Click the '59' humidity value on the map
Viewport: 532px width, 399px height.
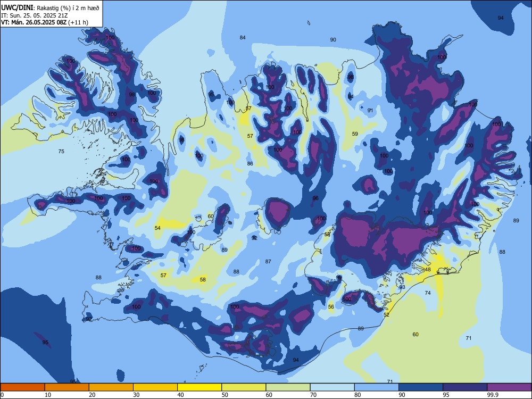pos(355,134)
